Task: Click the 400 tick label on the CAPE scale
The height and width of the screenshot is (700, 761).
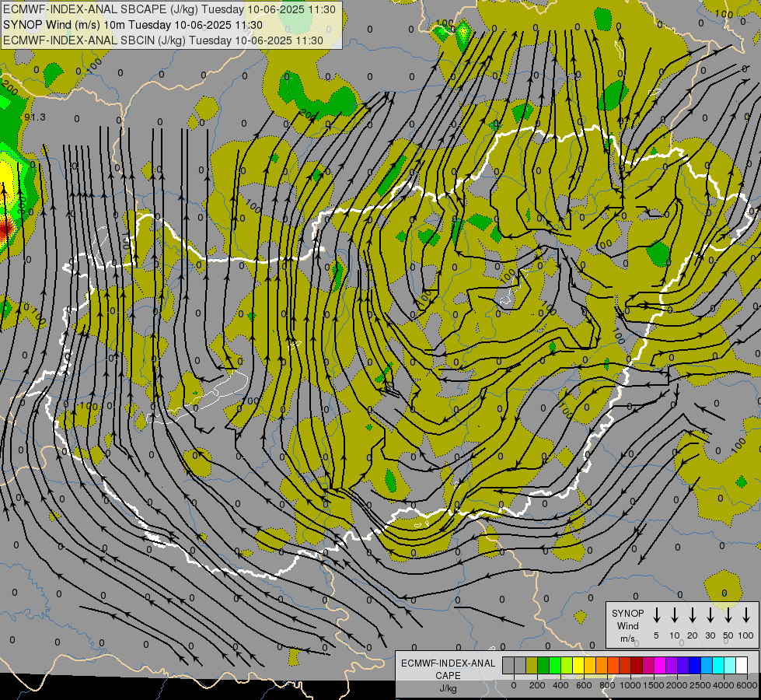Action: (x=560, y=685)
